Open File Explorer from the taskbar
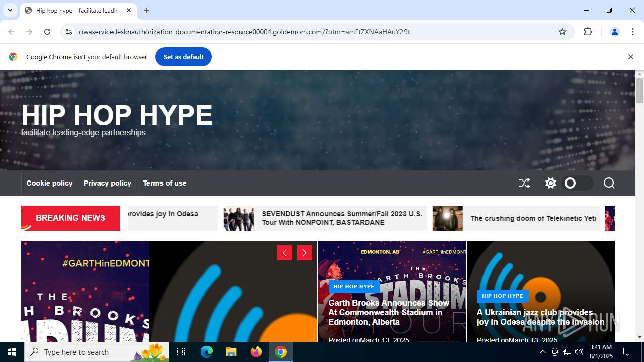The width and height of the screenshot is (644, 362). coord(231,352)
